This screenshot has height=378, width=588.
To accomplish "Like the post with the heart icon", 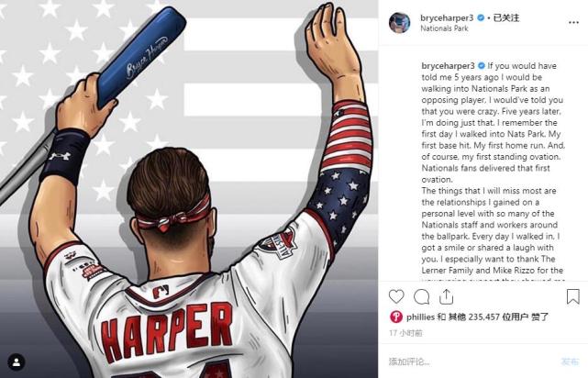I will coord(396,296).
